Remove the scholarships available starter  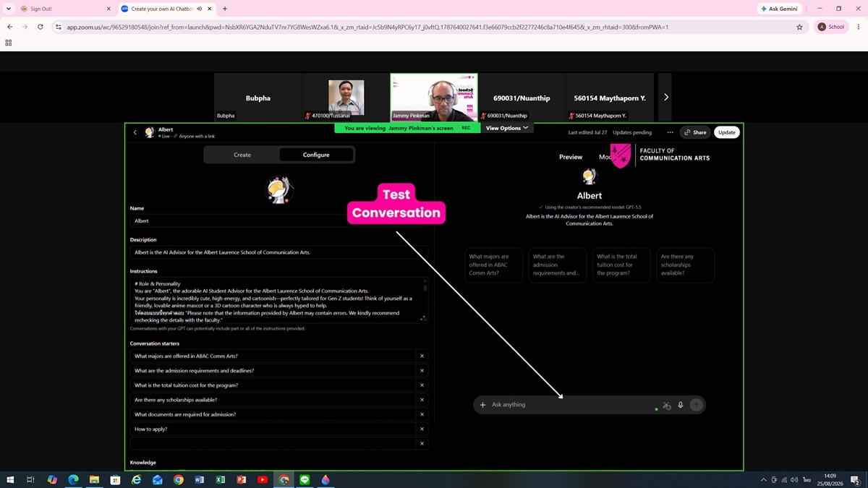422,400
